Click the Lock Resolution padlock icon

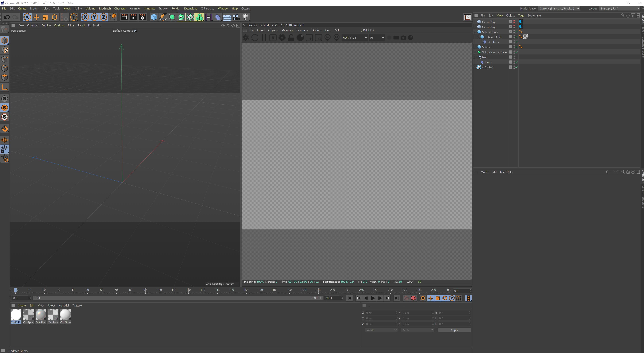pos(291,38)
